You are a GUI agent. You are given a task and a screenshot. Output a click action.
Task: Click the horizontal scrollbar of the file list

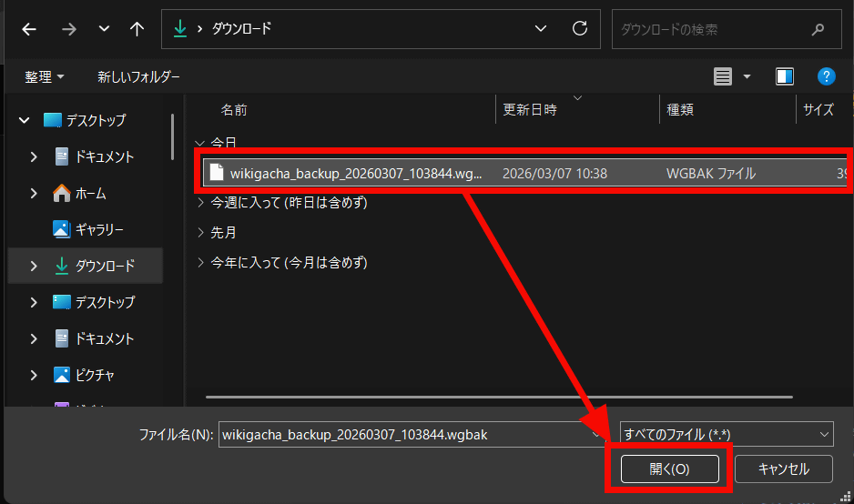499,397
